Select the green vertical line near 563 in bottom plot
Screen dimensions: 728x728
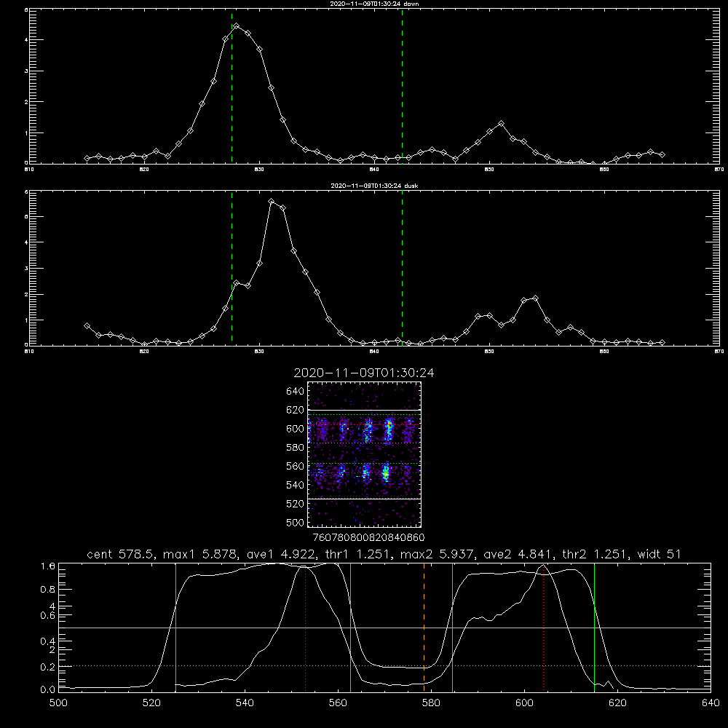pyautogui.click(x=351, y=628)
